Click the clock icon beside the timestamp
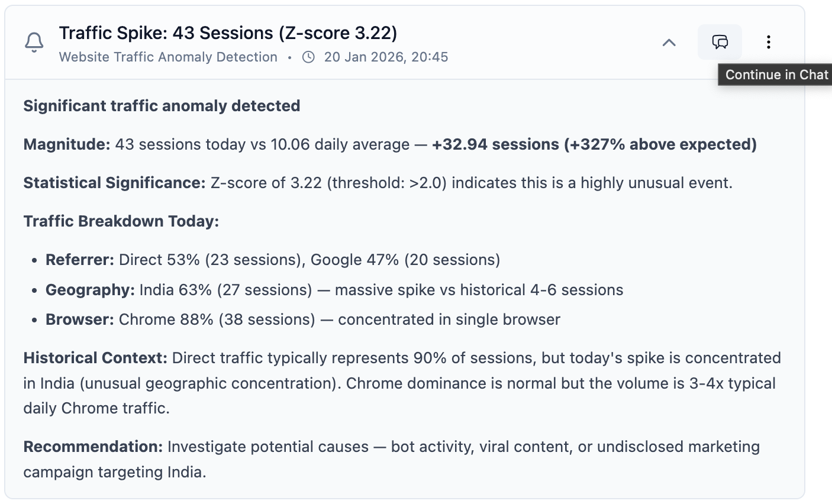The width and height of the screenshot is (832, 504). tap(308, 57)
